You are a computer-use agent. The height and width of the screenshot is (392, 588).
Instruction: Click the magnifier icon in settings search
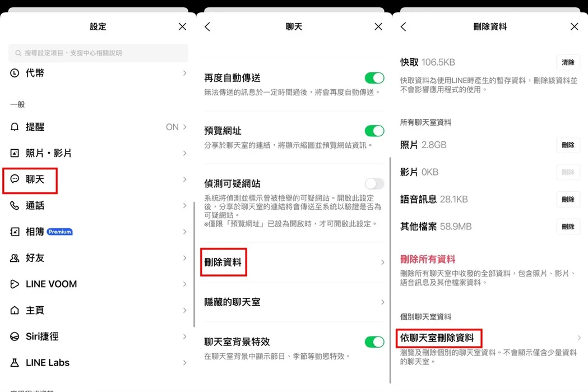click(x=18, y=53)
